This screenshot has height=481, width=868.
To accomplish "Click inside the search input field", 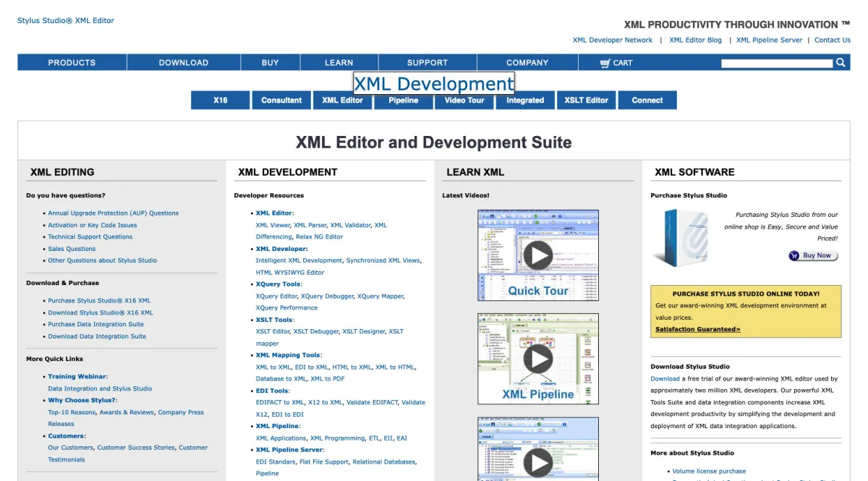I will coord(776,64).
